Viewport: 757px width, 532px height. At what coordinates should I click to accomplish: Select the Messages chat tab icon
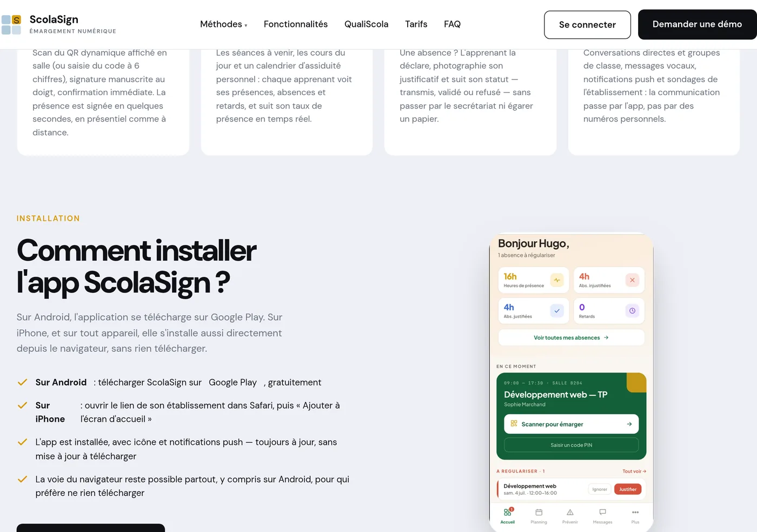point(602,512)
